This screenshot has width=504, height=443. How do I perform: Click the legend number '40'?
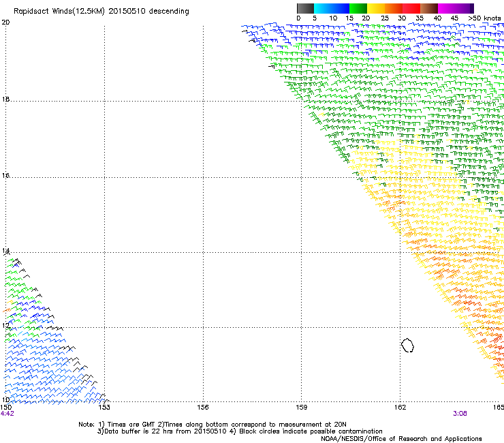click(437, 18)
